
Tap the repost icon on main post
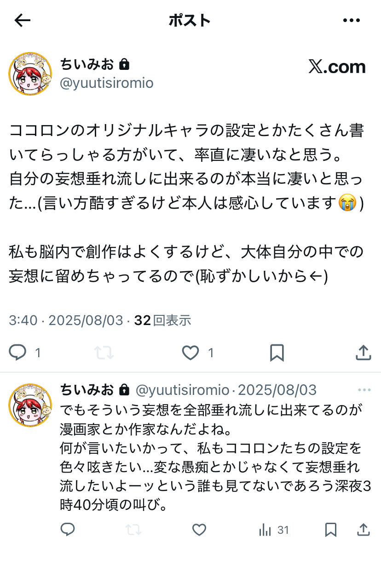104,353
